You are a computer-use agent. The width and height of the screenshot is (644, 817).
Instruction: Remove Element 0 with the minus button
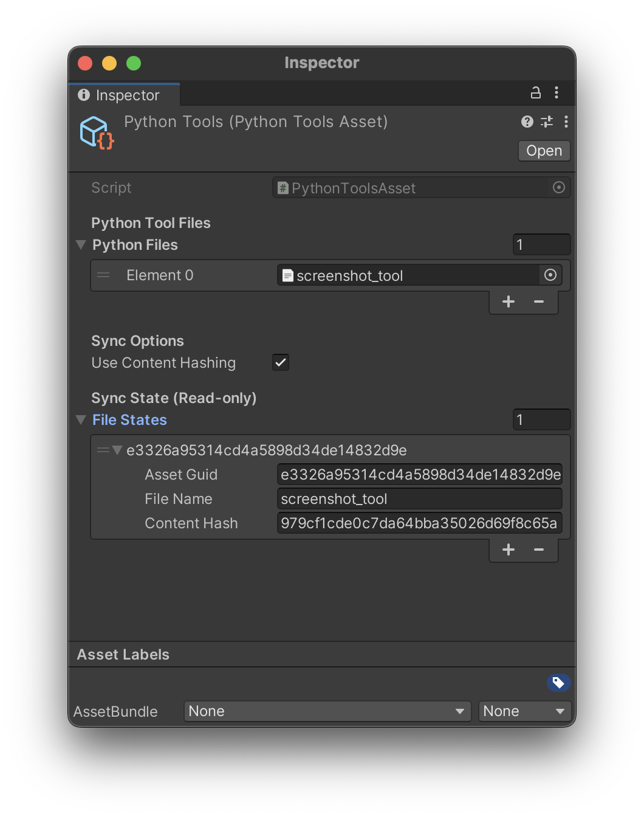point(539,301)
